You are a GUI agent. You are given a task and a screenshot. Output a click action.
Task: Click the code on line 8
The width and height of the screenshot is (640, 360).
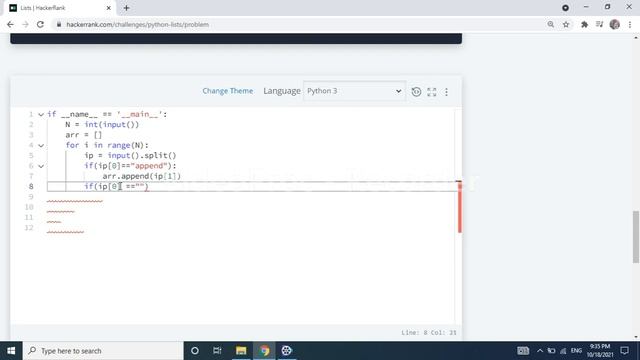coord(116,187)
